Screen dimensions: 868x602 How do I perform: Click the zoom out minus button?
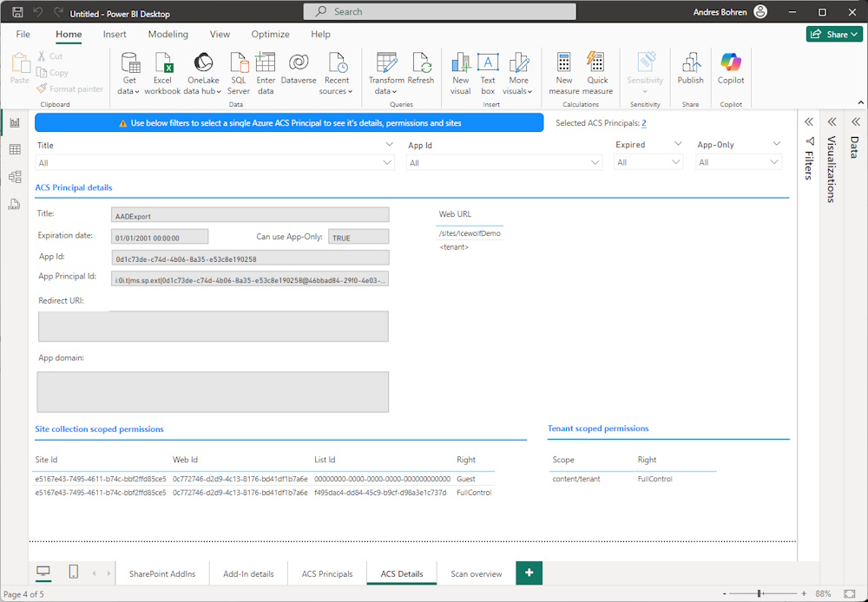tap(724, 593)
